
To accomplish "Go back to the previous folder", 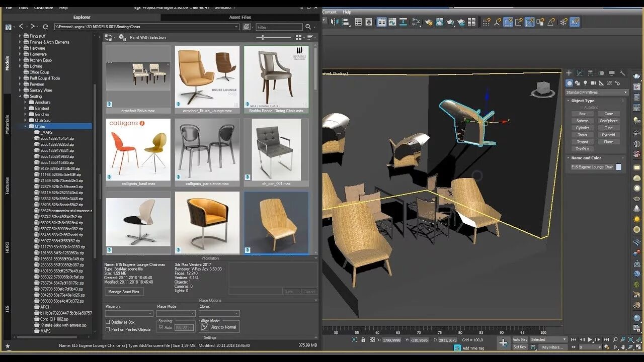I will click(x=21, y=26).
